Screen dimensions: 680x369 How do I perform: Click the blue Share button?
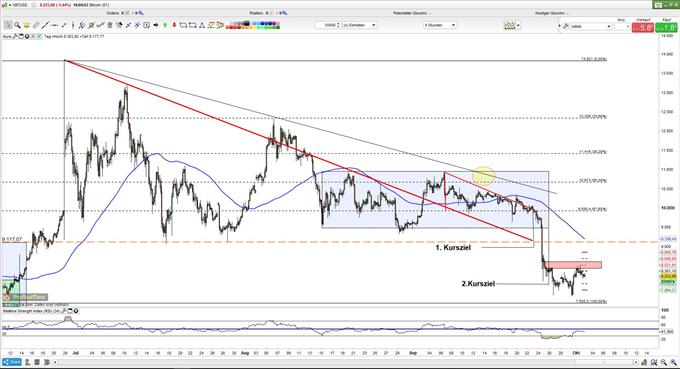pyautogui.click(x=12, y=362)
